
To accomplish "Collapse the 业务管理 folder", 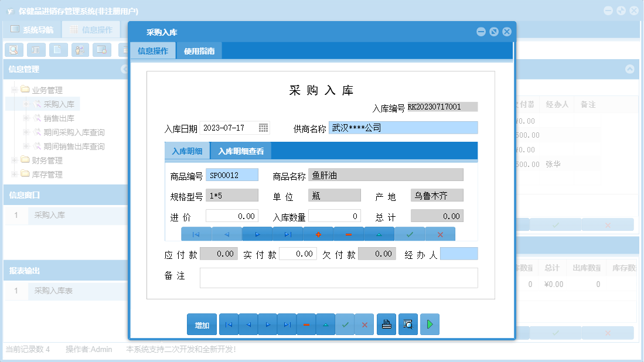I will (x=13, y=90).
